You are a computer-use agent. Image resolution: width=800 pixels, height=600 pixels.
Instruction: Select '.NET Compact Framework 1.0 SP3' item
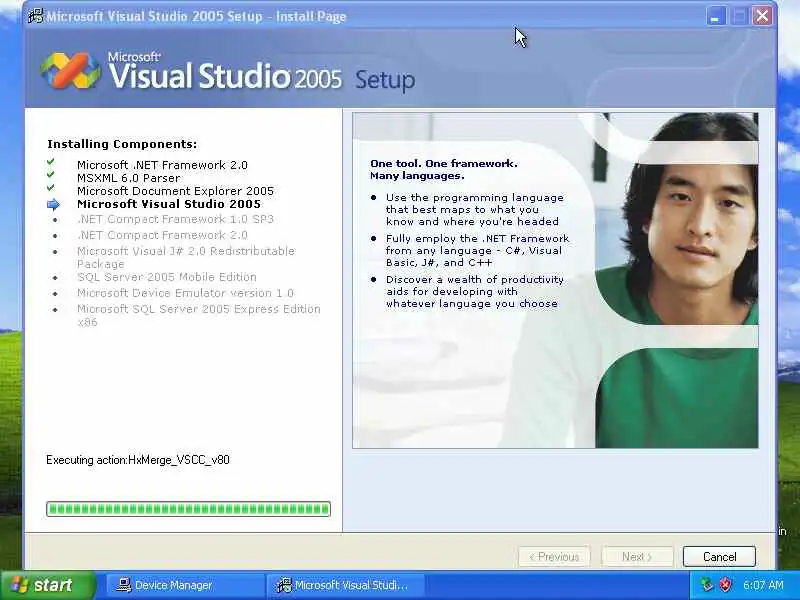(x=176, y=219)
